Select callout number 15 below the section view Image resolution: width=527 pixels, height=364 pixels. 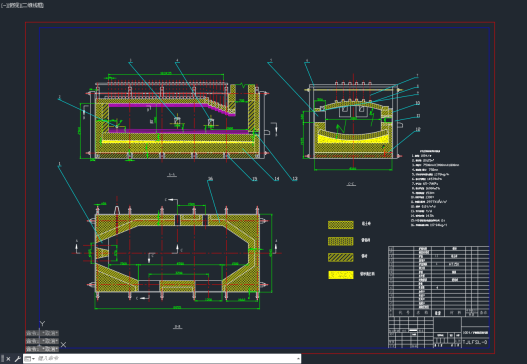pyautogui.click(x=255, y=179)
